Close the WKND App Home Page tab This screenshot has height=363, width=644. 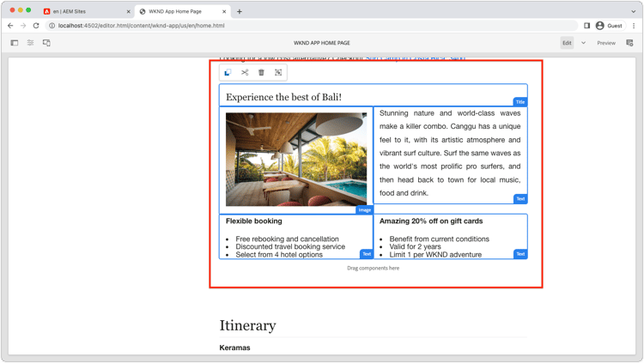pos(224,11)
